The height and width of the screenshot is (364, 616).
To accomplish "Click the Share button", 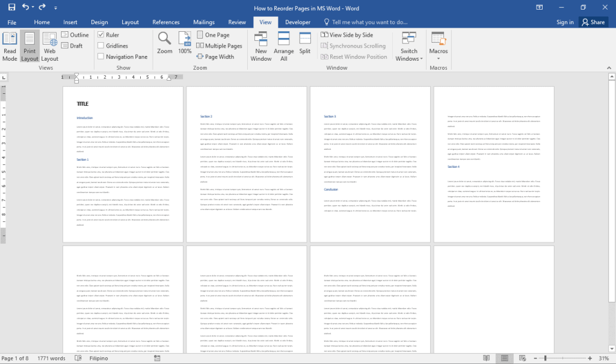I will click(x=593, y=22).
